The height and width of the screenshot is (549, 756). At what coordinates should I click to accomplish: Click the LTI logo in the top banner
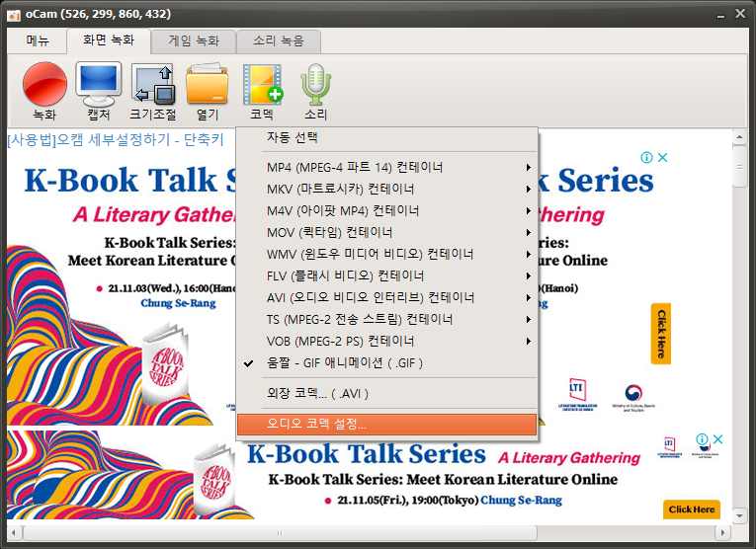tap(577, 394)
